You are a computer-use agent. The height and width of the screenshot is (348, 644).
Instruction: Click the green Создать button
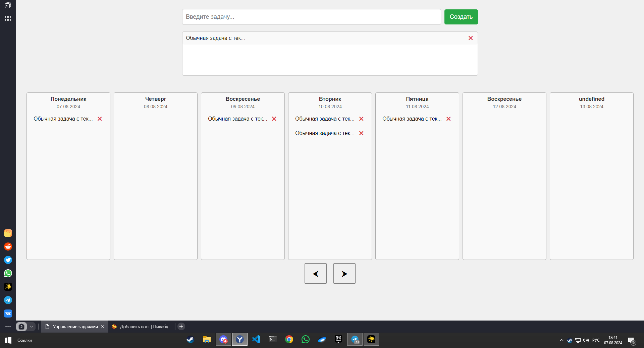[x=461, y=17]
